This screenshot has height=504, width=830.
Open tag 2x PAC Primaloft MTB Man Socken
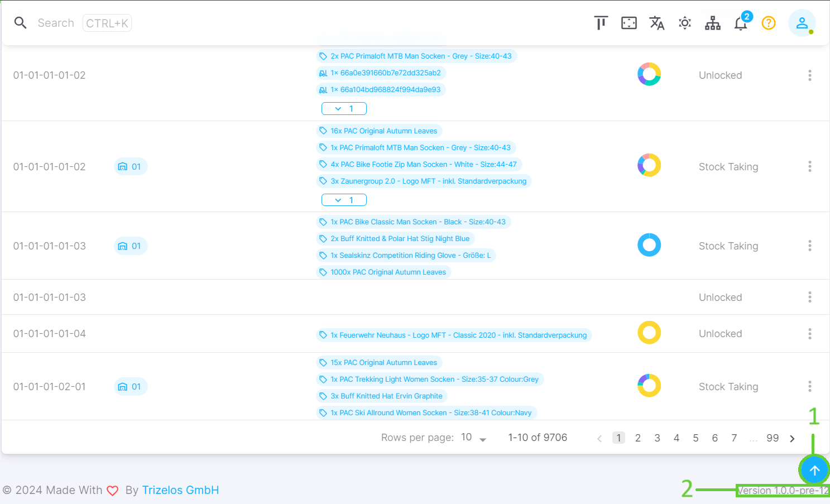coord(416,56)
